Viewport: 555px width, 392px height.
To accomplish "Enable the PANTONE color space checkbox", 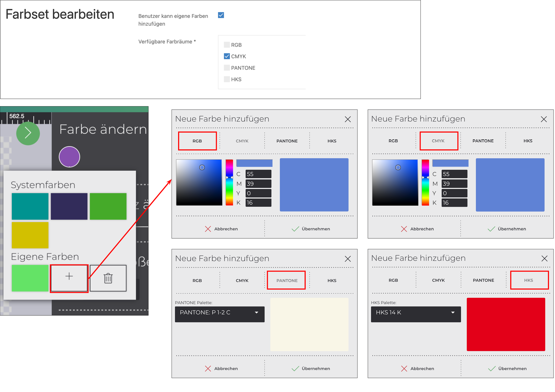I will (x=227, y=68).
